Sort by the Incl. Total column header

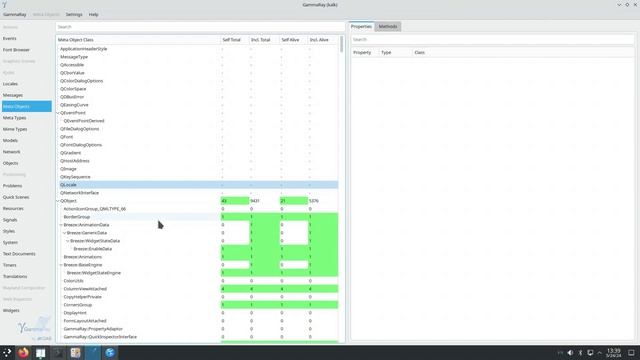264,40
